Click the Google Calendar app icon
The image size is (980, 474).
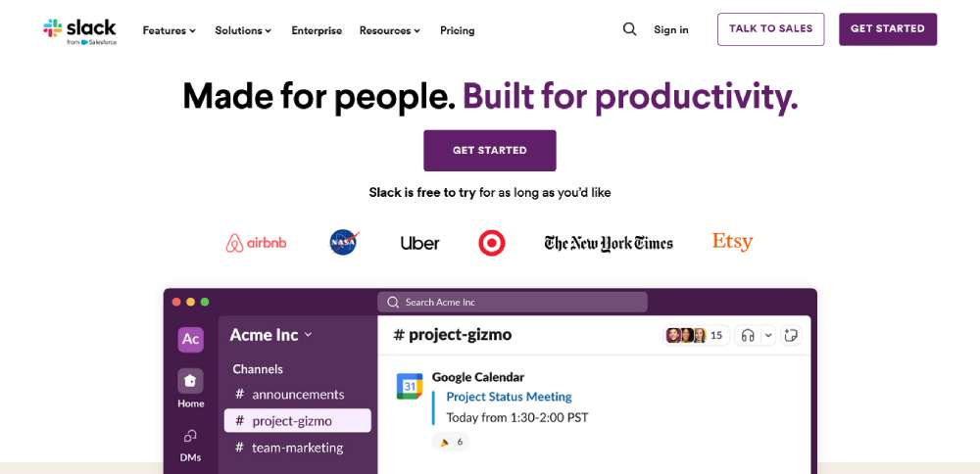coord(410,386)
